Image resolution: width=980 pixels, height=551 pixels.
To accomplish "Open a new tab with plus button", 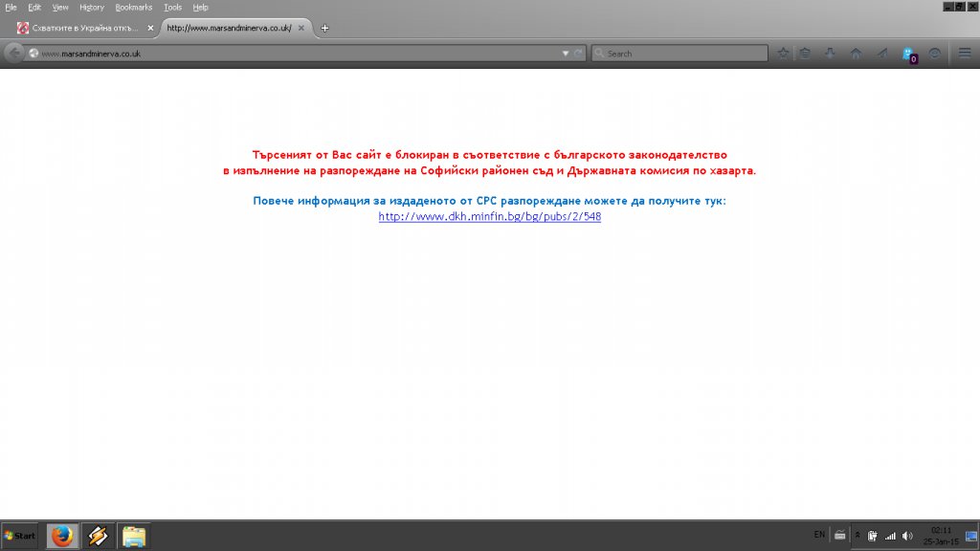I will point(324,28).
